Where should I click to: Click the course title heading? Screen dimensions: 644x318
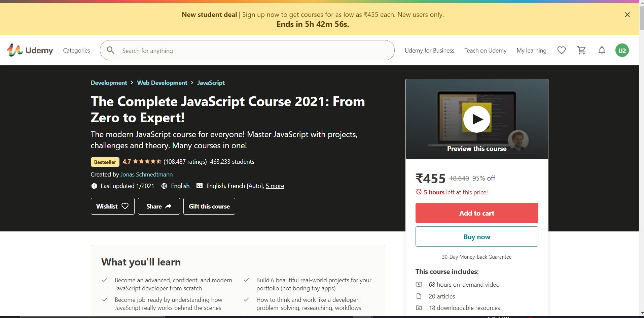[x=228, y=109]
